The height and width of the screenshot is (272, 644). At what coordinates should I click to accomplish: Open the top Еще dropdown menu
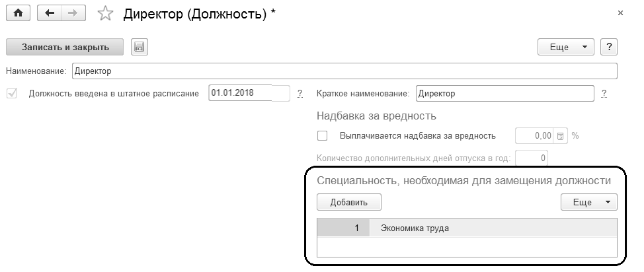coord(567,47)
